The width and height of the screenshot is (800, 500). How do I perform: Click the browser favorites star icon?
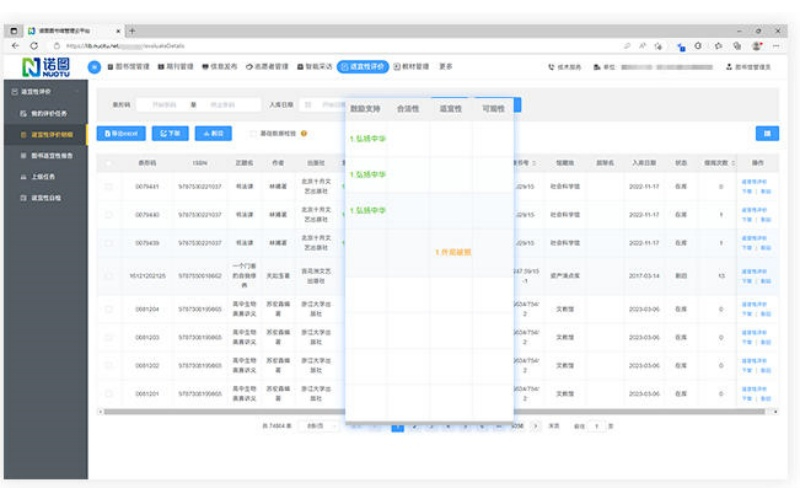(718, 46)
